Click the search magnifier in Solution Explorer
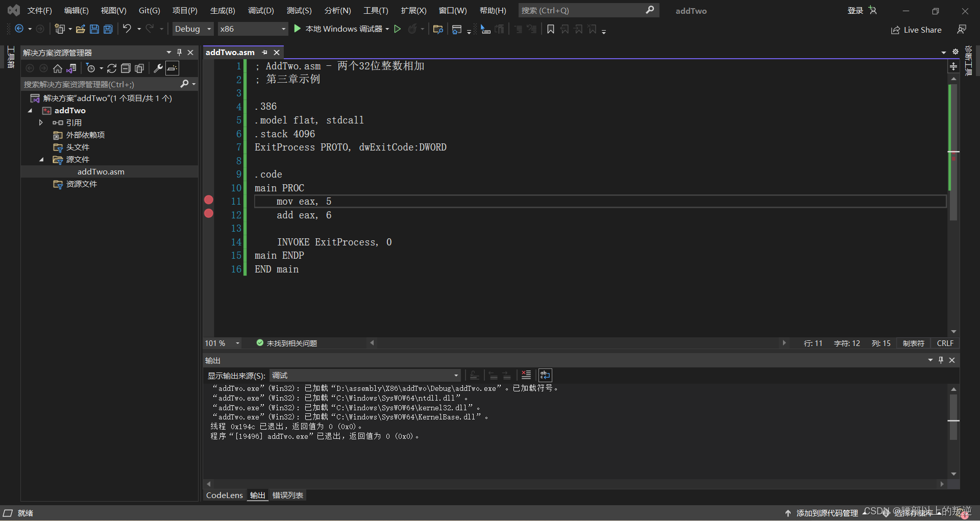Image resolution: width=980 pixels, height=521 pixels. [185, 84]
